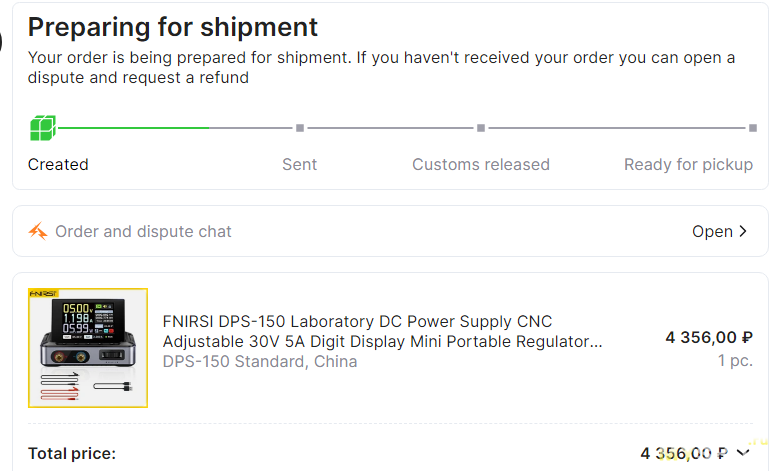Select the Order and dispute chat row
This screenshot has height=471, width=778.
(x=390, y=231)
